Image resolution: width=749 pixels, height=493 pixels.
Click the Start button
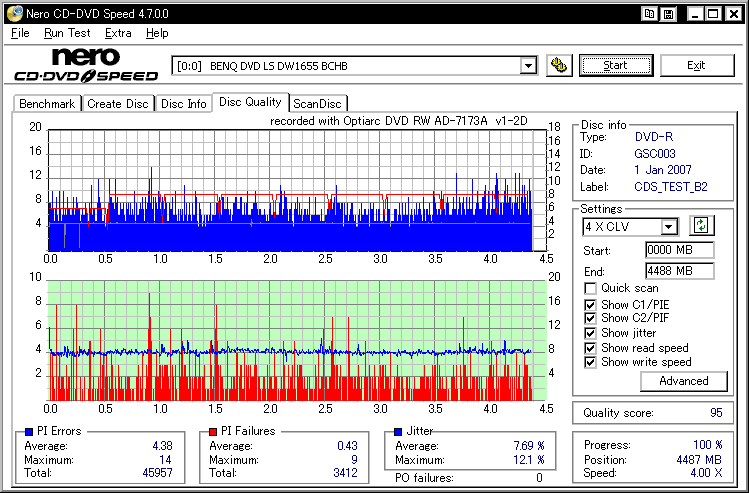[615, 65]
